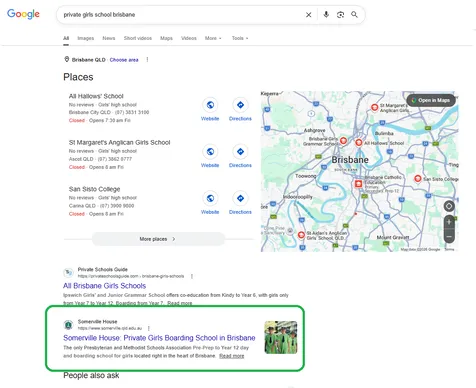Click the More places button
The image size is (476, 388).
click(x=158, y=239)
